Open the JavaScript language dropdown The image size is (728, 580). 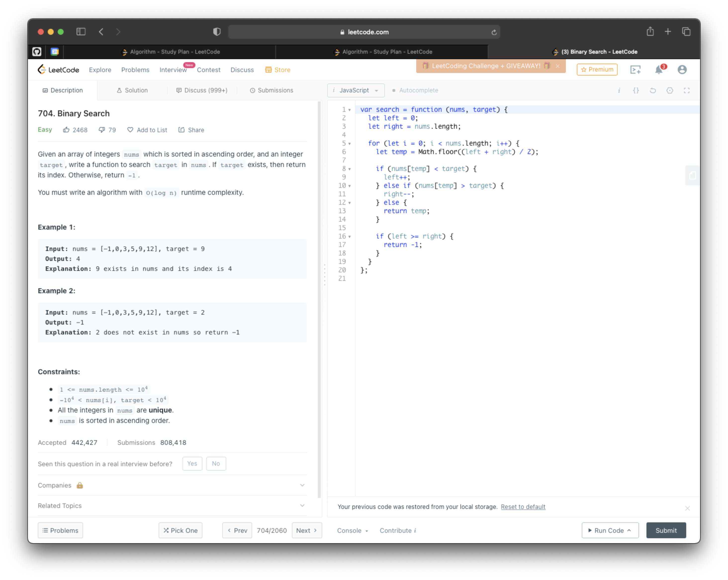click(356, 90)
